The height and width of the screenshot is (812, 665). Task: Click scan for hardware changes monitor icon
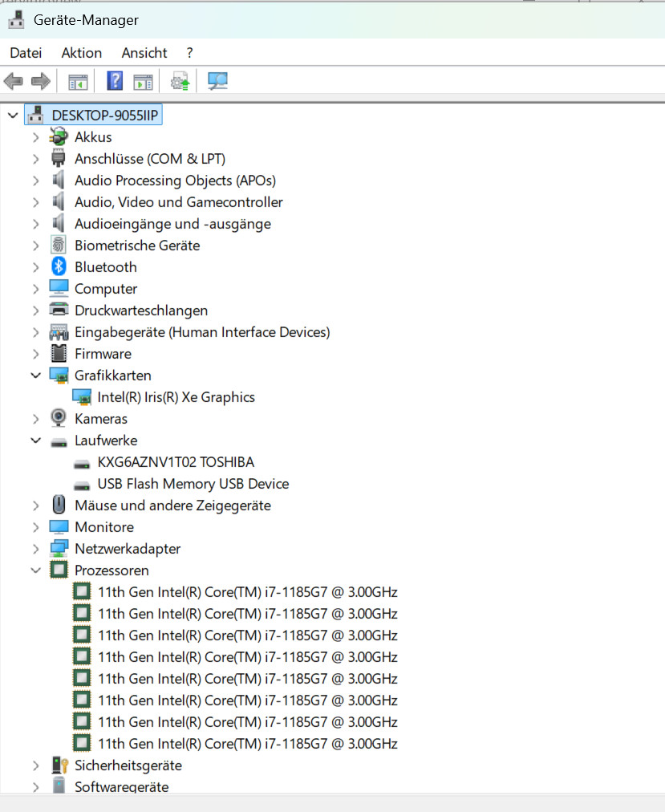(217, 81)
